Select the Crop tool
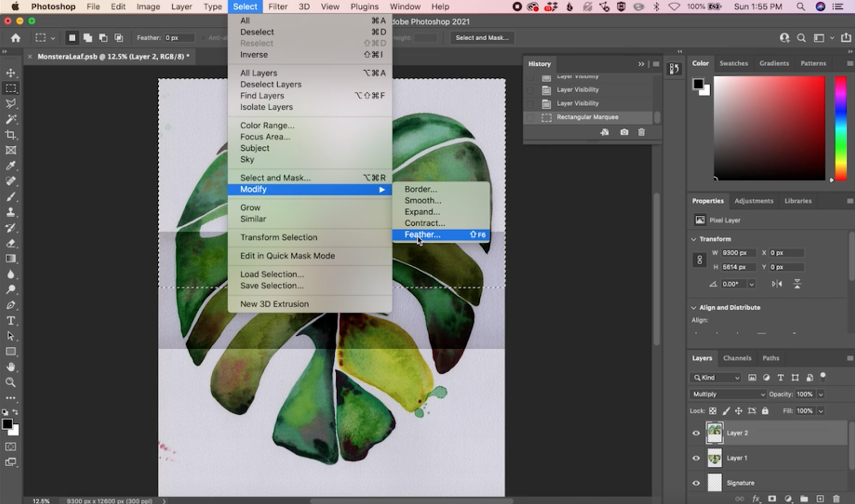The width and height of the screenshot is (855, 504). (x=11, y=135)
